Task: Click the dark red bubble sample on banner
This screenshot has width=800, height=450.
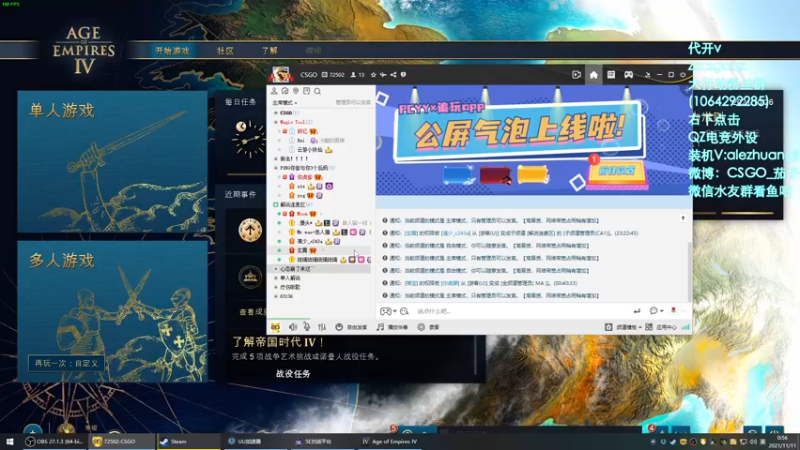Action: [x=495, y=175]
